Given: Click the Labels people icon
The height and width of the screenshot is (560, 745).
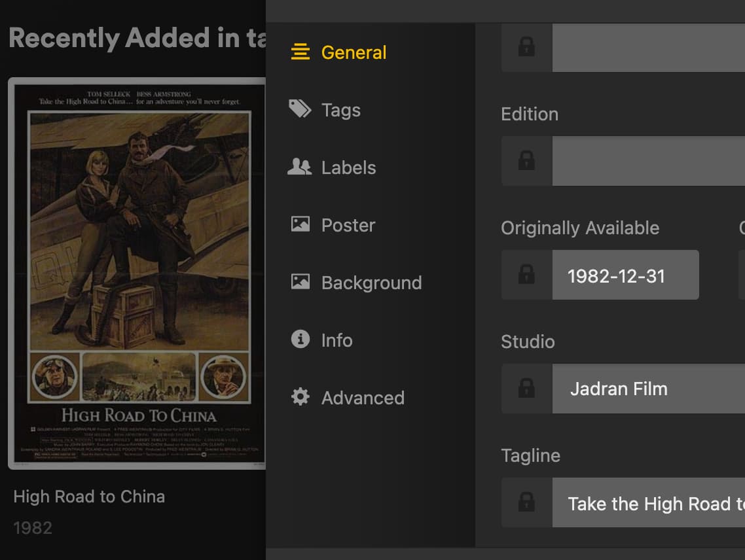Looking at the screenshot, I should pyautogui.click(x=300, y=166).
